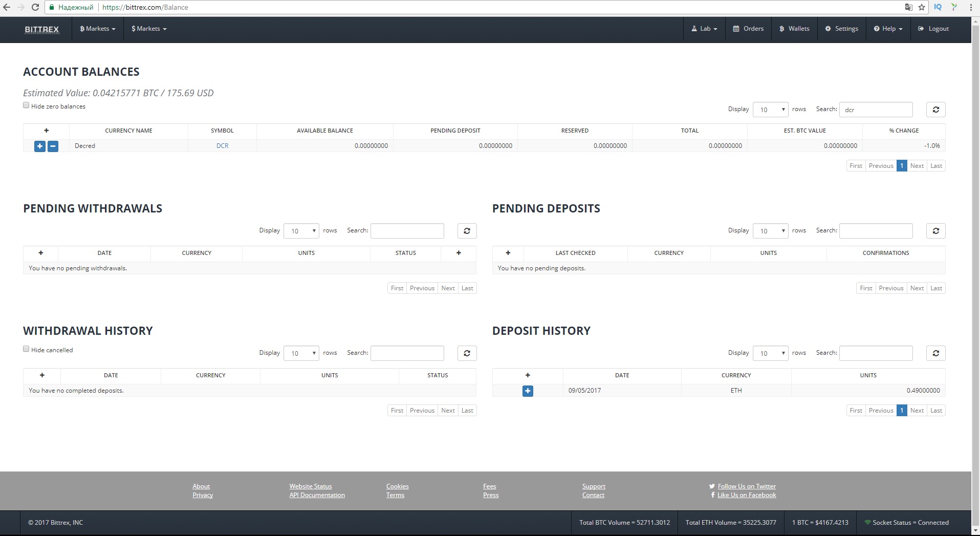
Task: Click Like Us on Facebook link
Action: [x=747, y=495]
